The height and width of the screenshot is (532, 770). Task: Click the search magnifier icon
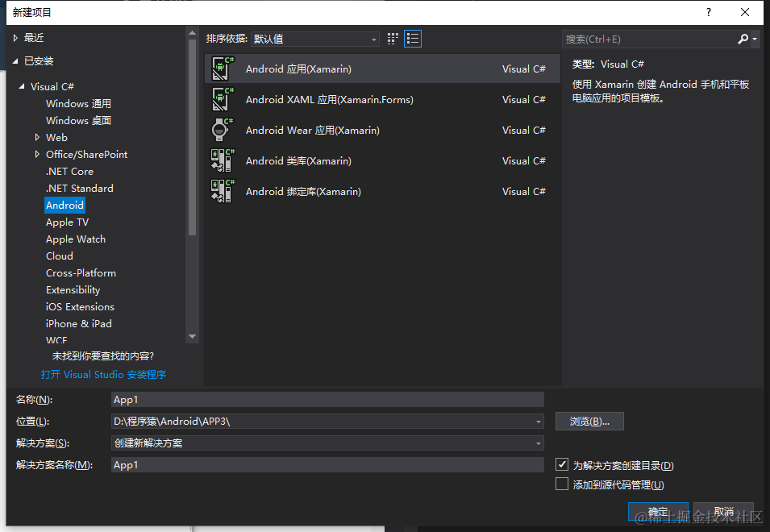click(743, 39)
